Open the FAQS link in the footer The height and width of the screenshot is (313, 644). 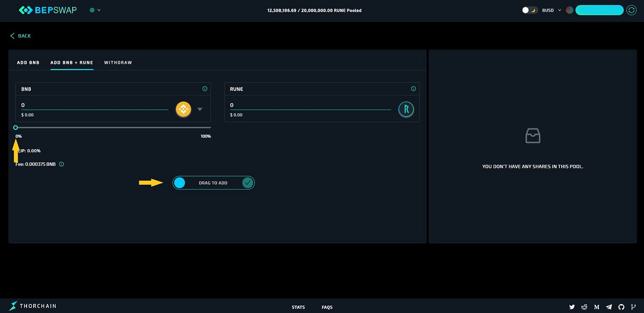coord(327,307)
